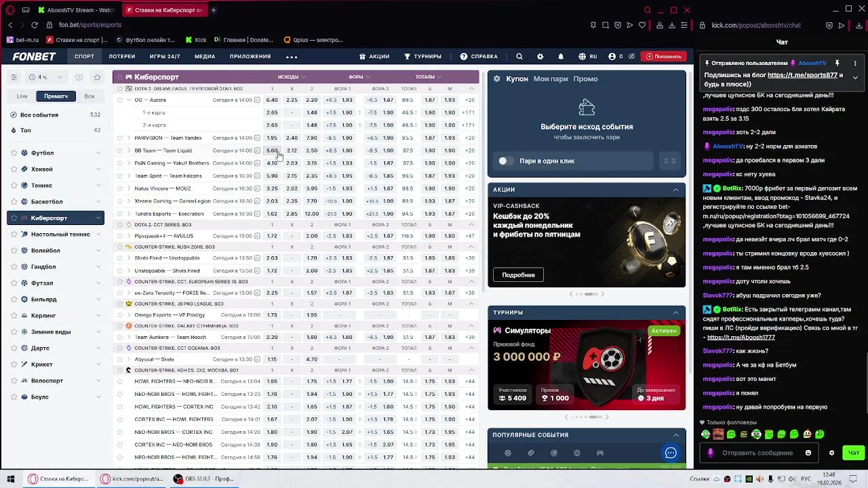Viewport: 868px width, 488px height.
Task: Open the volume icon in system tray
Action: (x=793, y=479)
